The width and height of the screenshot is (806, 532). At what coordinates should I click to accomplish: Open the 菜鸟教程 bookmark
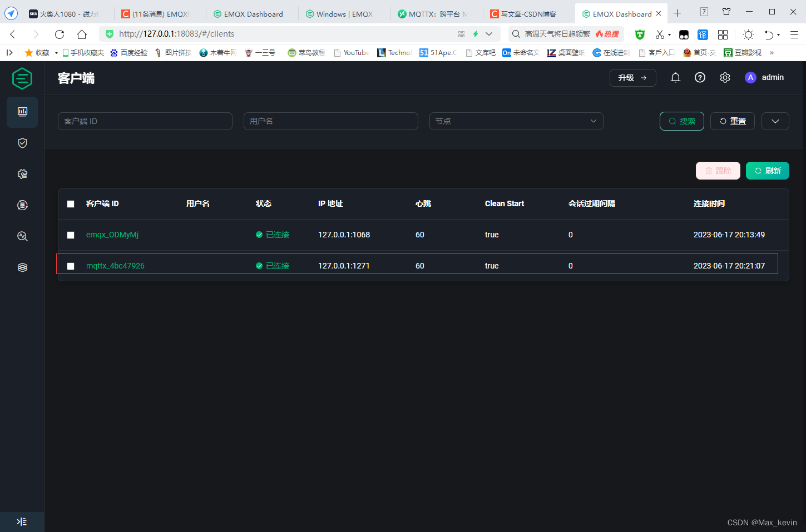click(x=306, y=53)
